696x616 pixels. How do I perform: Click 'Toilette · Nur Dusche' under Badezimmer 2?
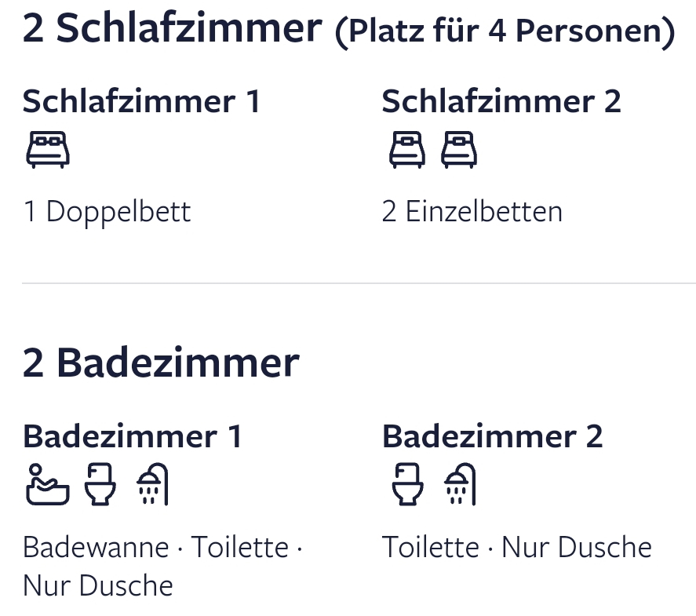pyautogui.click(x=516, y=547)
